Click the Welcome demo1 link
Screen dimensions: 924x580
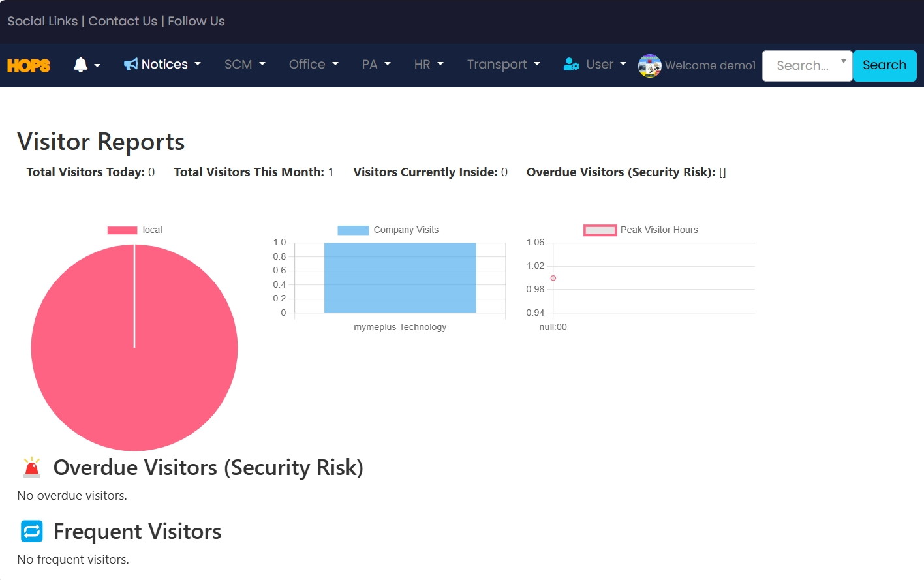coord(710,65)
